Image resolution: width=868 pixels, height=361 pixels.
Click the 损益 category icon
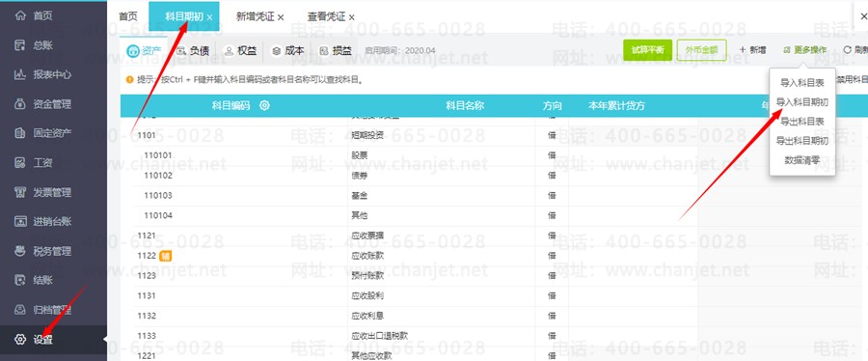[324, 51]
